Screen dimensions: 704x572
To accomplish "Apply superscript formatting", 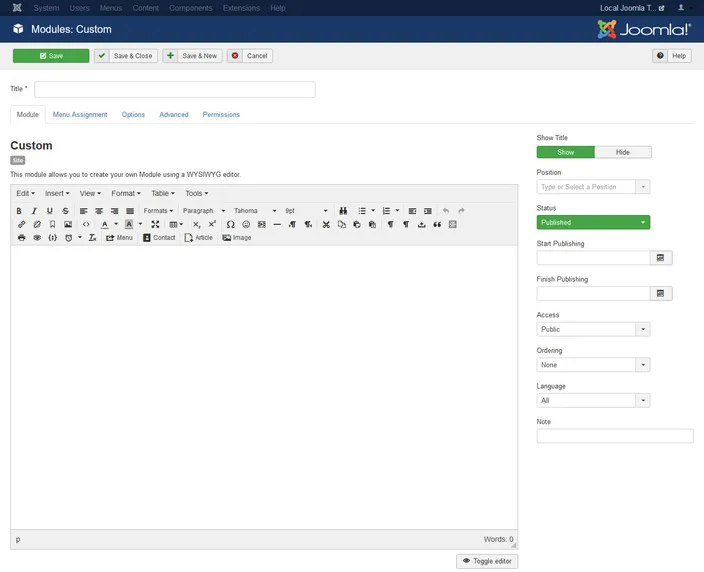I will click(212, 224).
